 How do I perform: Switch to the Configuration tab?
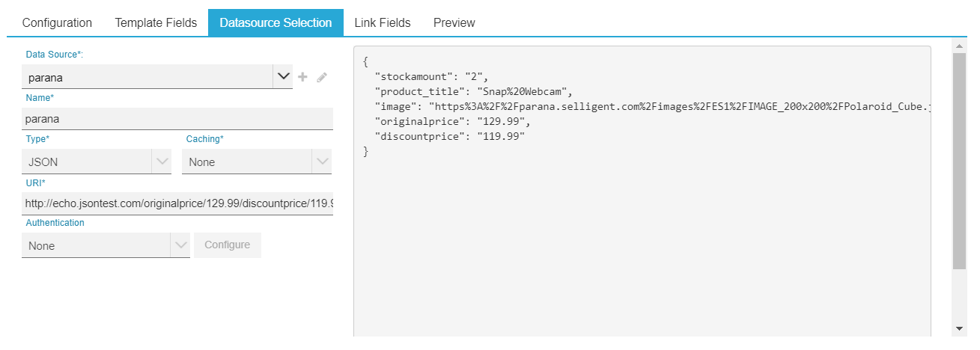(57, 22)
